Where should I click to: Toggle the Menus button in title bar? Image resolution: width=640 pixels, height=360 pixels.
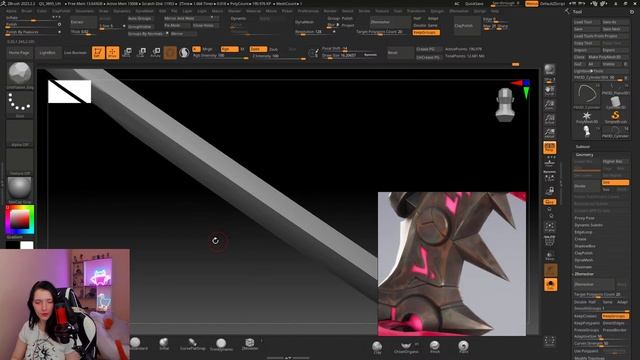531,4
